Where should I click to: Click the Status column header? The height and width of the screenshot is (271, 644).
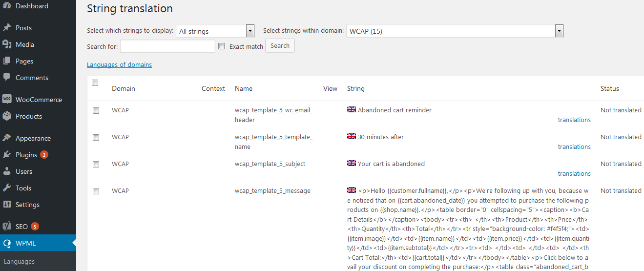coord(610,88)
